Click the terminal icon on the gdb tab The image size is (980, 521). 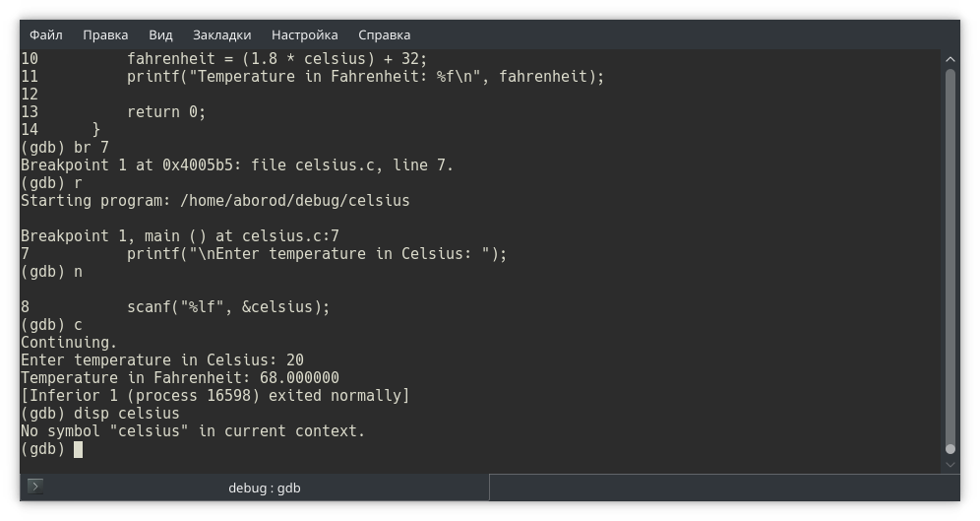pos(35,487)
